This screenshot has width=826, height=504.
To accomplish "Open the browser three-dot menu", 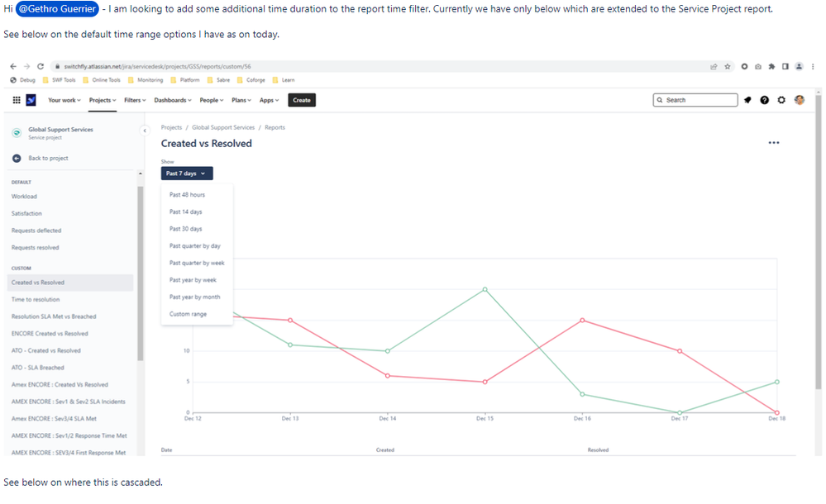I will (813, 66).
